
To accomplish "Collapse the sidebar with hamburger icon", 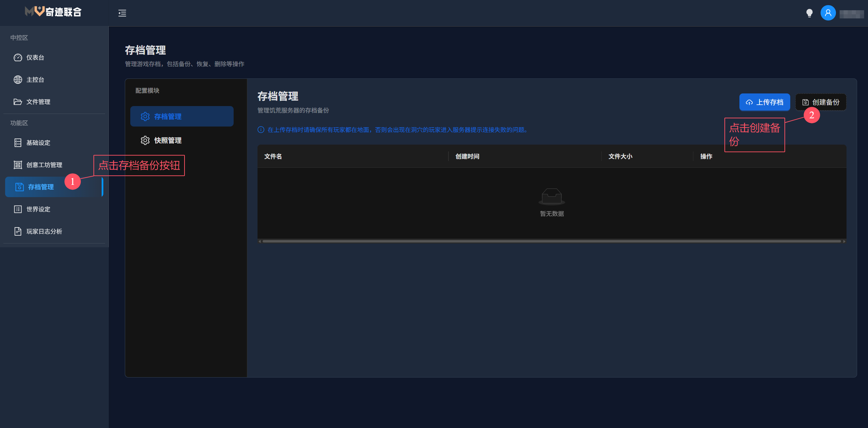I will 122,13.
